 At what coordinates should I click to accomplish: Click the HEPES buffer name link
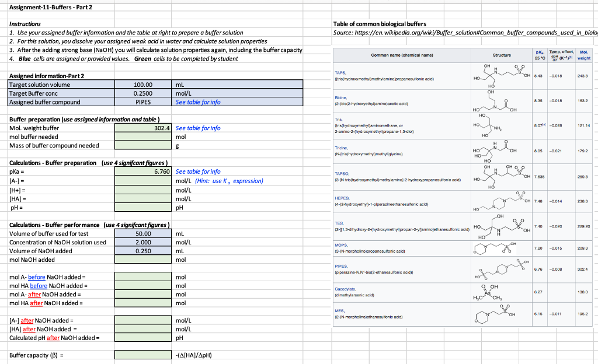(x=342, y=198)
